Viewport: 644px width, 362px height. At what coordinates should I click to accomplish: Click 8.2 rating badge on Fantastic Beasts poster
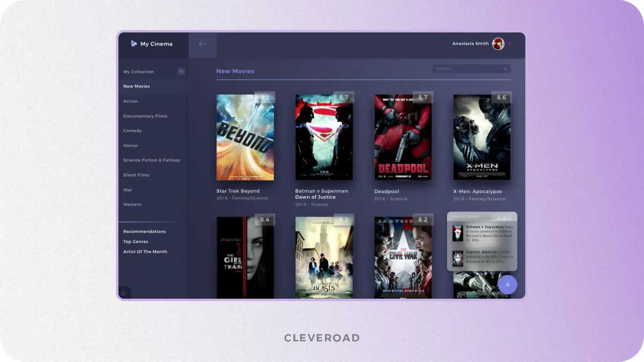tap(343, 220)
